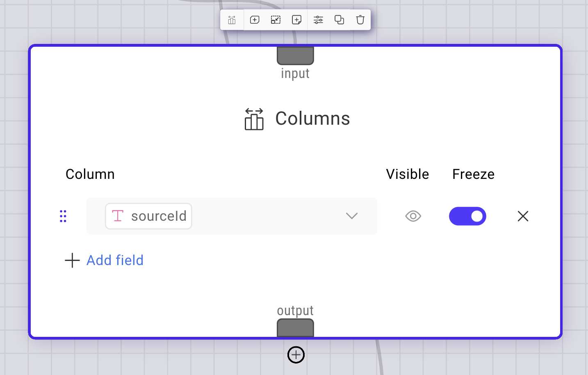The height and width of the screenshot is (375, 588).
Task: Click the resize node icon in the toolbar
Action: (276, 20)
